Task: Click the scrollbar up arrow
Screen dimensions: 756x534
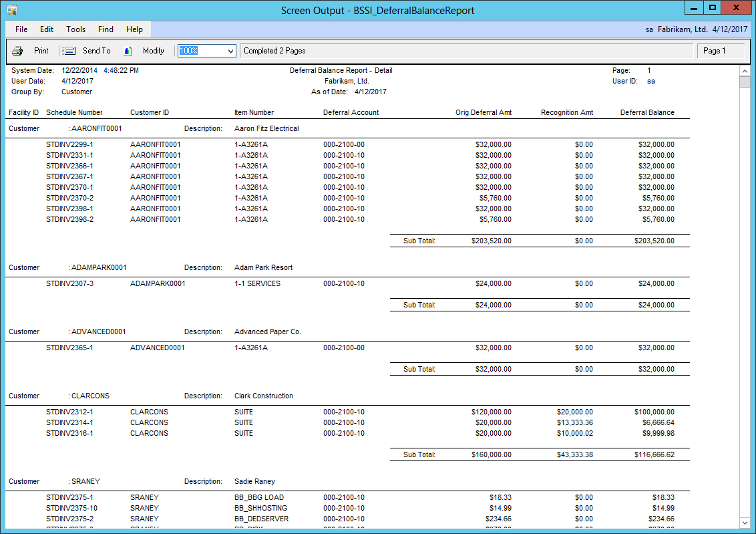Action: (x=745, y=71)
